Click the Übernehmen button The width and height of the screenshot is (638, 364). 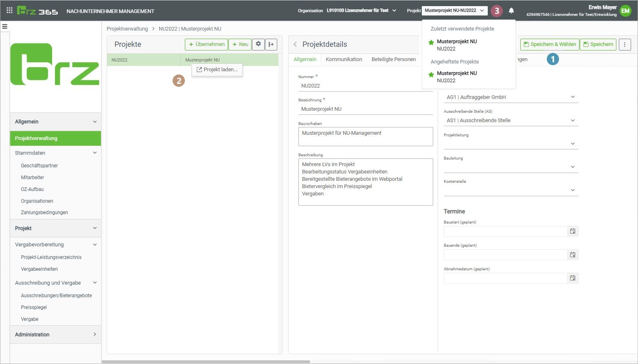pyautogui.click(x=206, y=44)
